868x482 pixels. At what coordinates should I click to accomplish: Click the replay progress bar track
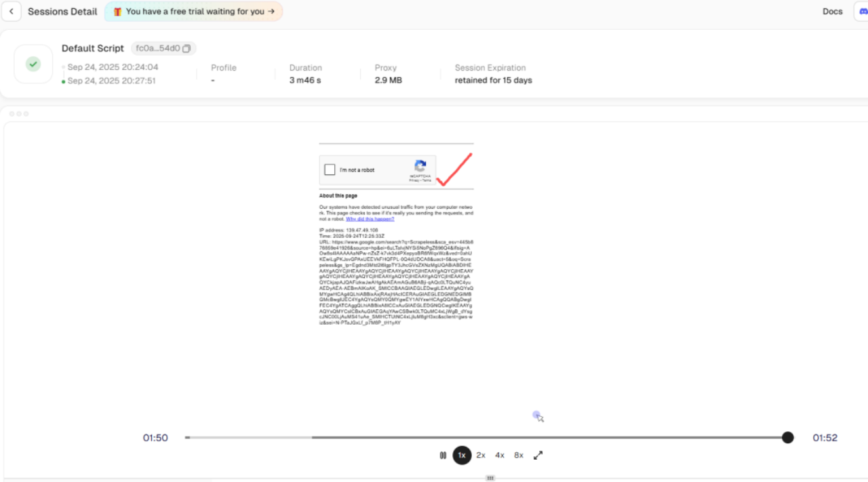click(x=475, y=438)
